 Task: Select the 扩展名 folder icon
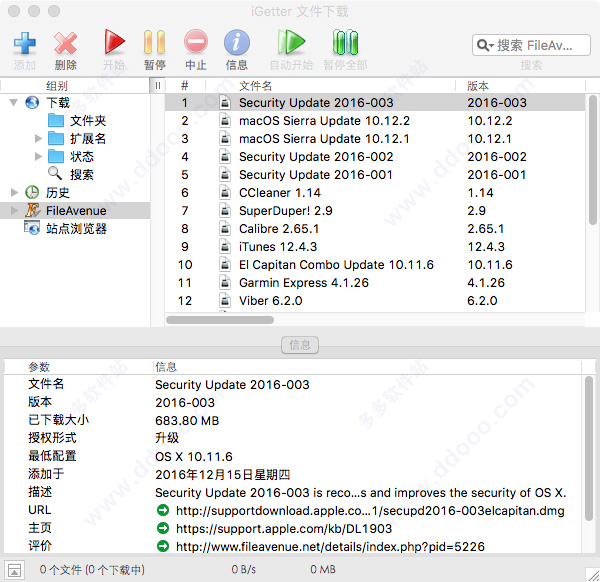(x=56, y=139)
